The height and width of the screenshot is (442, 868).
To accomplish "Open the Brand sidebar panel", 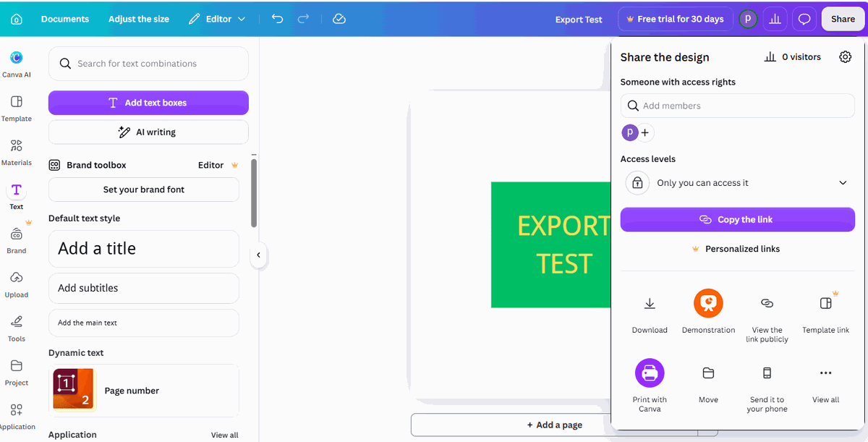I will pyautogui.click(x=17, y=240).
